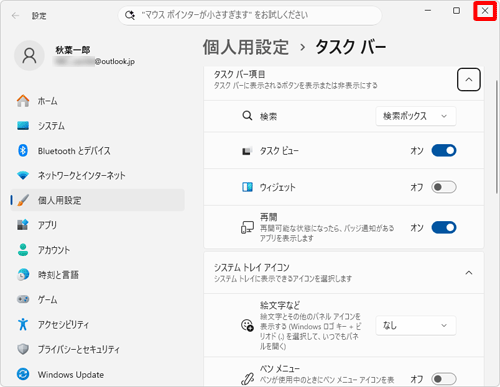Screen dimensions: 500x387
Task: Click the 再開 description text
Action: click(327, 233)
